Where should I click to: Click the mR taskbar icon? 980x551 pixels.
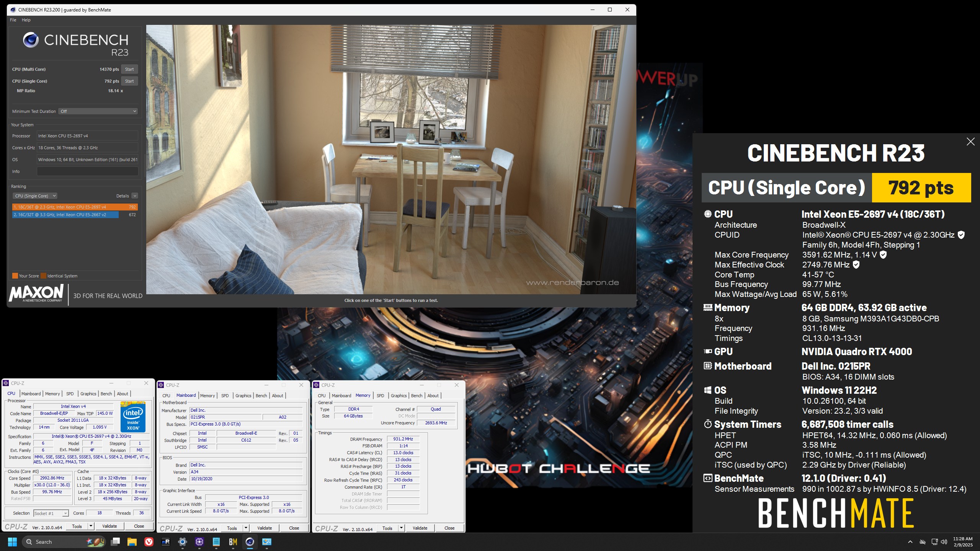166,542
